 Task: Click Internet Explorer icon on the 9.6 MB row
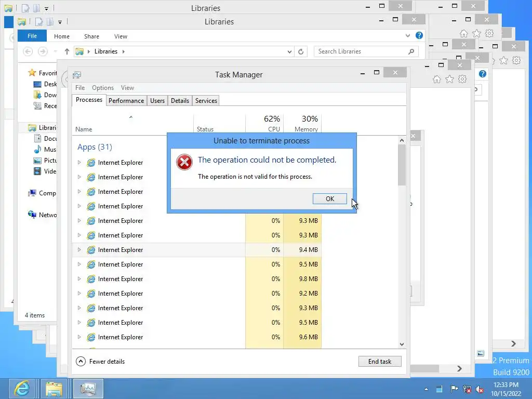coord(91,337)
